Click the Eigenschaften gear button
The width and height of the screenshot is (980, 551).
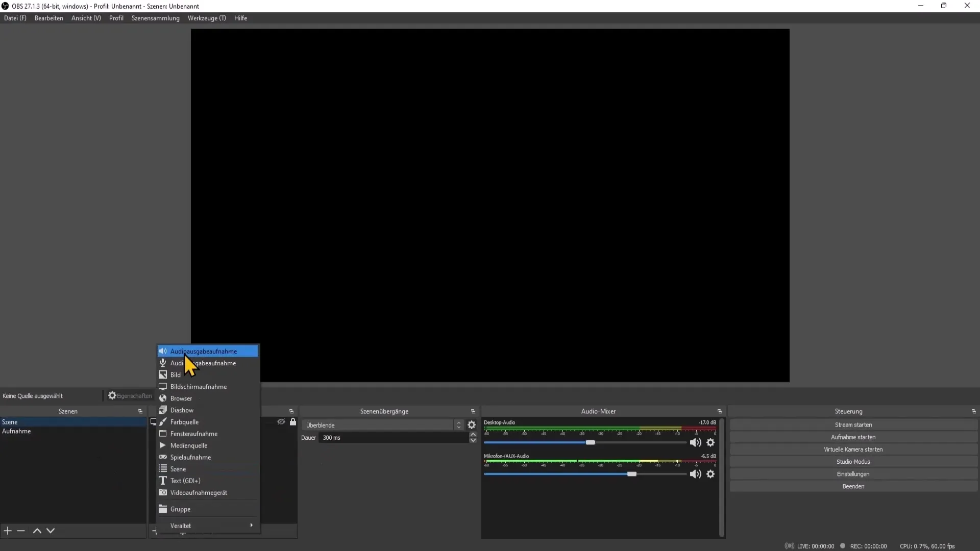pyautogui.click(x=130, y=395)
